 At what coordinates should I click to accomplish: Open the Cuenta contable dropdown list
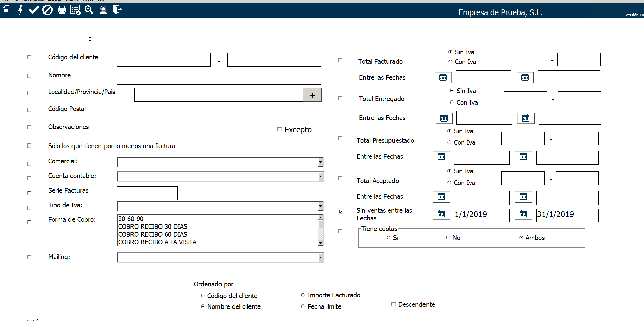(320, 177)
